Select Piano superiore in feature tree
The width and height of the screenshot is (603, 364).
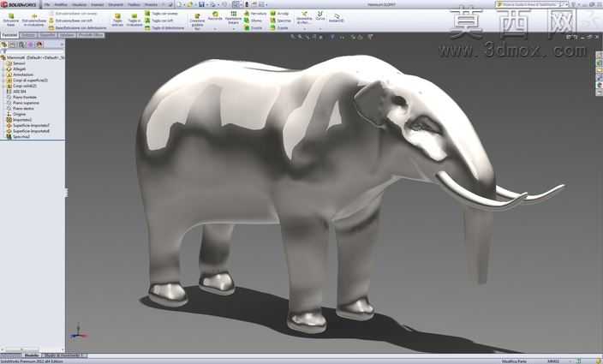pyautogui.click(x=26, y=103)
